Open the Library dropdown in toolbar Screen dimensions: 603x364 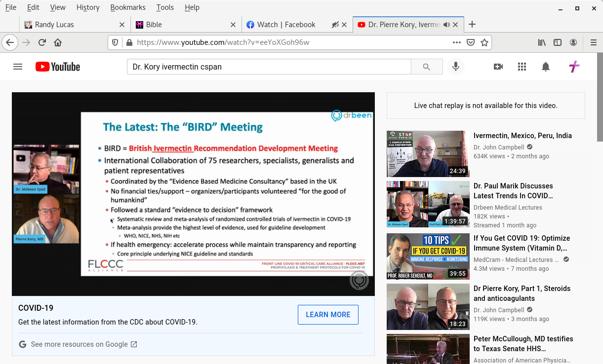point(542,42)
